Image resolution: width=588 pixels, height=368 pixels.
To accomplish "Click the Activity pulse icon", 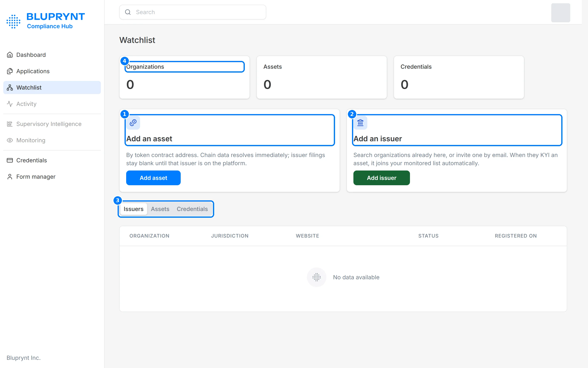I will [10, 104].
